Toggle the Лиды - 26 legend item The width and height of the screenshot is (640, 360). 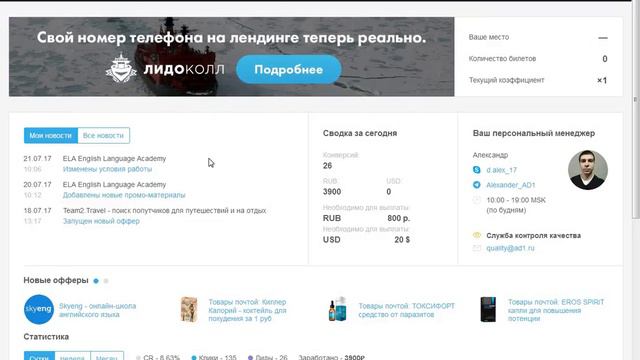(x=268, y=358)
